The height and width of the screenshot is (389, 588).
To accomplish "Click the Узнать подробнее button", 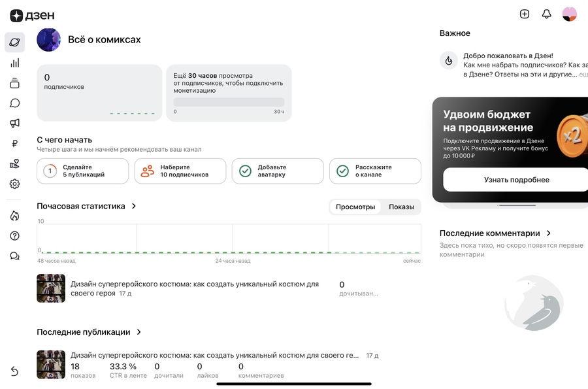I will tap(516, 180).
